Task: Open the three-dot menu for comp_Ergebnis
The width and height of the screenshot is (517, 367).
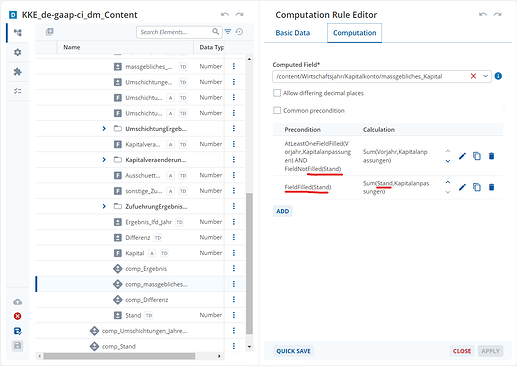Action: tap(234, 268)
